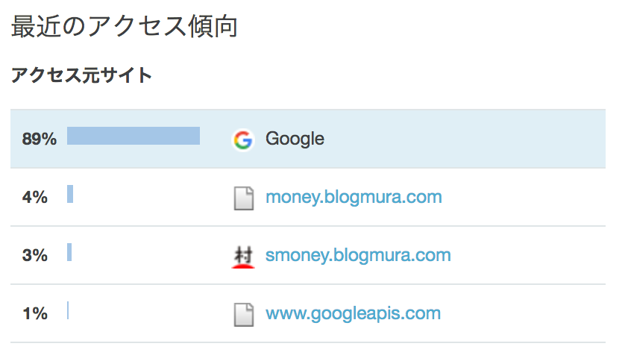Click the smoney.blogmura.com kanji favicon
Viewport: 628px width, 364px height.
point(243,257)
